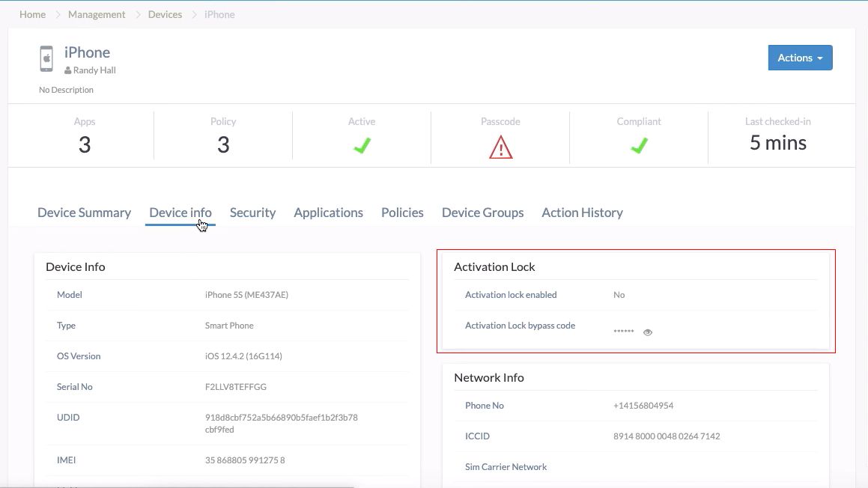Viewport: 868px width, 488px height.
Task: Switch to the Device Summary tab
Action: point(84,213)
